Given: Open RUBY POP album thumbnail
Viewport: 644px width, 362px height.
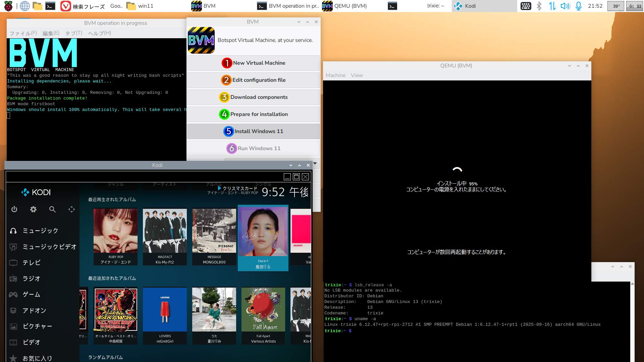Looking at the screenshot, I should click(x=115, y=231).
